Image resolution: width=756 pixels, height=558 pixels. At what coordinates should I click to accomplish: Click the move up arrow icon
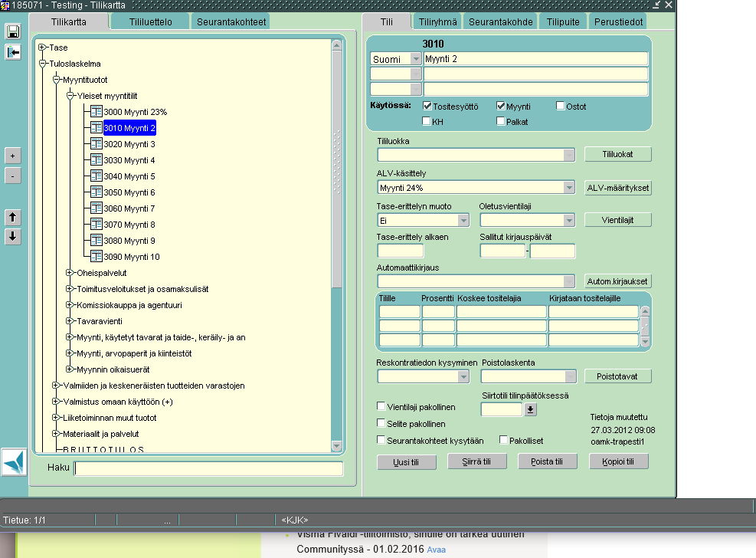pyautogui.click(x=13, y=218)
